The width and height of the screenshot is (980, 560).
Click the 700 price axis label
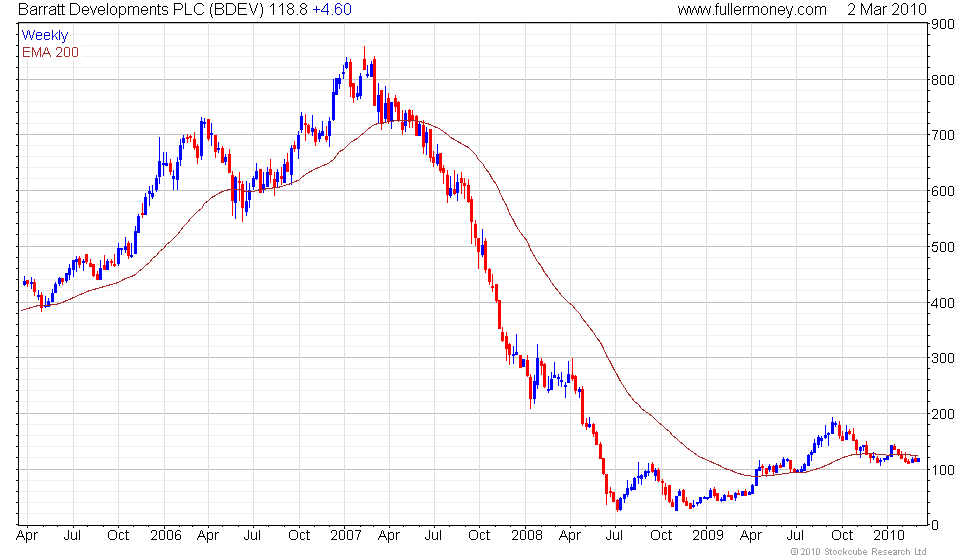tap(943, 136)
